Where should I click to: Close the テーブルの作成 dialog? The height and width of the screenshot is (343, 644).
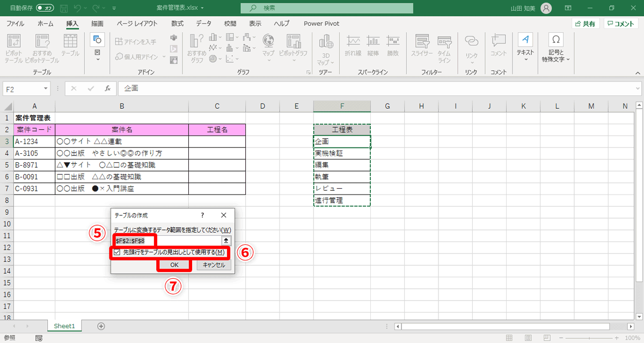click(224, 215)
